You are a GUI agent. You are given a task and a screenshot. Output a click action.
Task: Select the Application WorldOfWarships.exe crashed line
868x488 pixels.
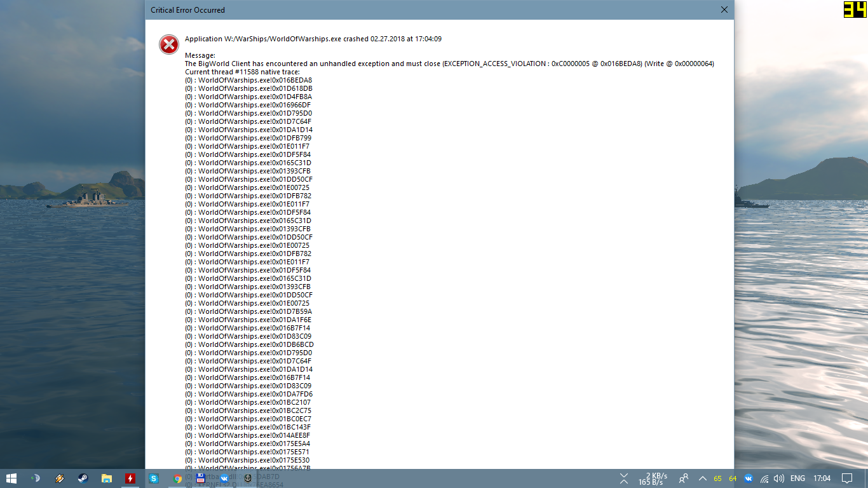coord(313,39)
